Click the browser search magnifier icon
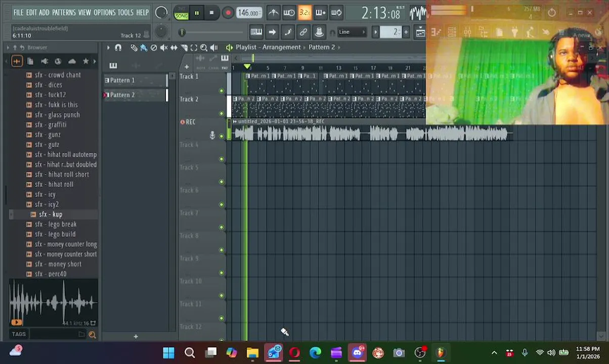The width and height of the screenshot is (609, 364). pos(93,334)
